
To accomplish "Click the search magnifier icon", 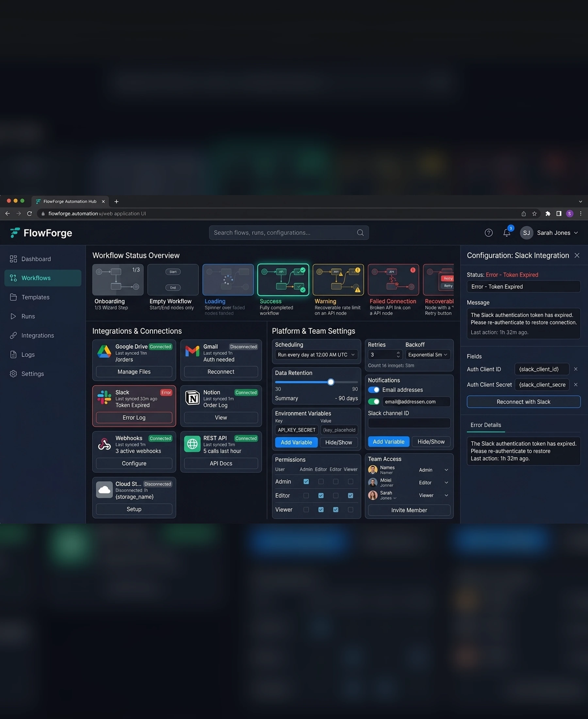I will (x=360, y=232).
